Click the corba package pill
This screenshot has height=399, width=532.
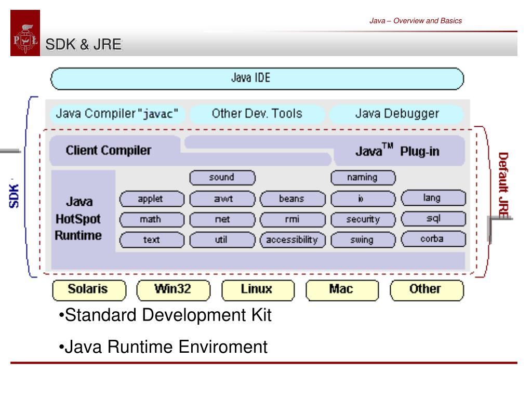point(433,239)
